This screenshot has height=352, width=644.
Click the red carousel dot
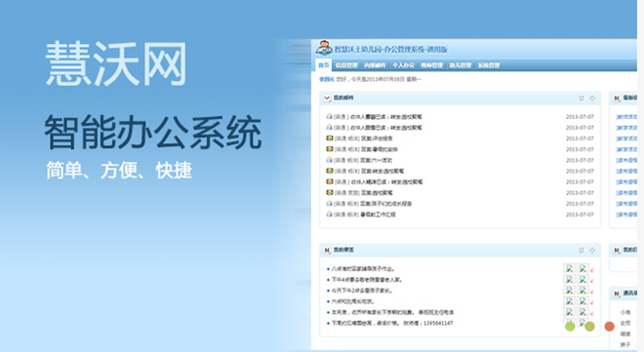(610, 327)
